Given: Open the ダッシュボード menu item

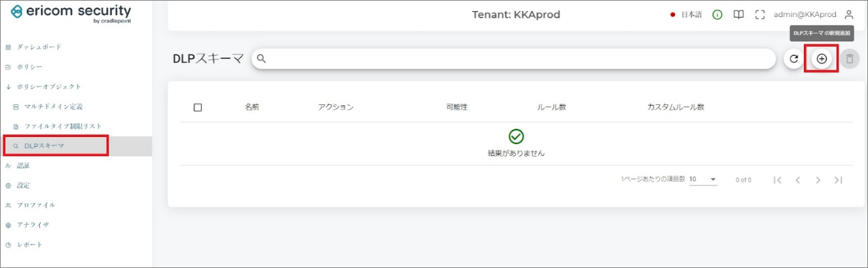Looking at the screenshot, I should pos(39,47).
